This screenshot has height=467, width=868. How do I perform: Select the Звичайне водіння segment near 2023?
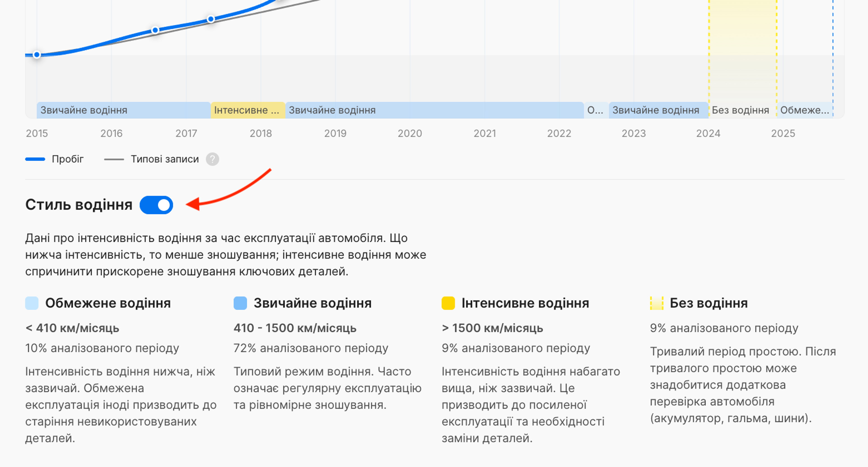pyautogui.click(x=658, y=110)
